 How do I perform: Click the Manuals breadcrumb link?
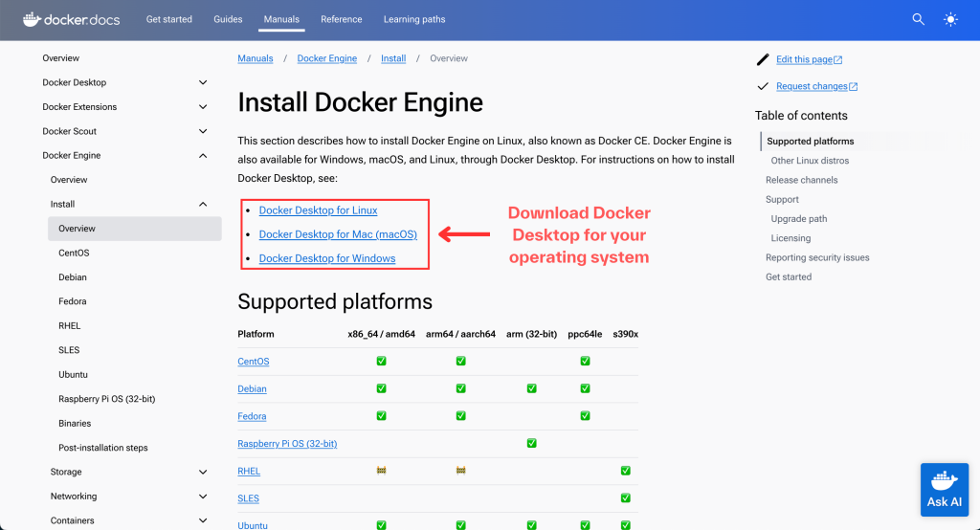click(255, 58)
